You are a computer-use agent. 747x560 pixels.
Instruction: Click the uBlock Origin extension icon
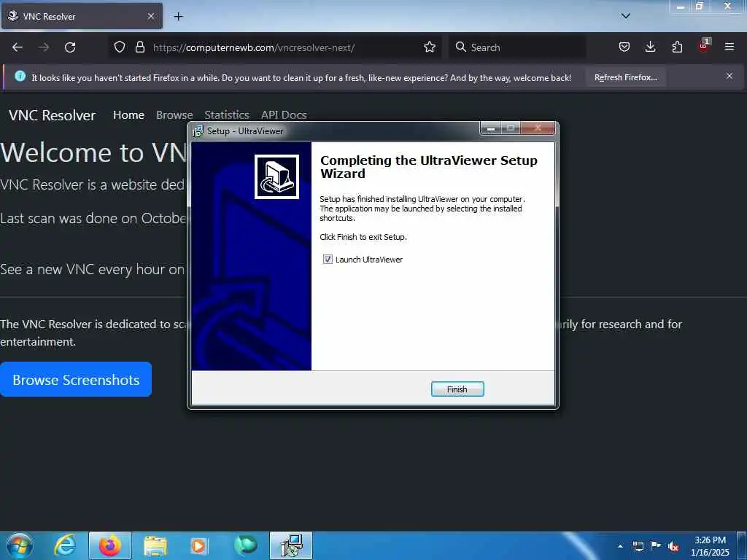pyautogui.click(x=704, y=46)
